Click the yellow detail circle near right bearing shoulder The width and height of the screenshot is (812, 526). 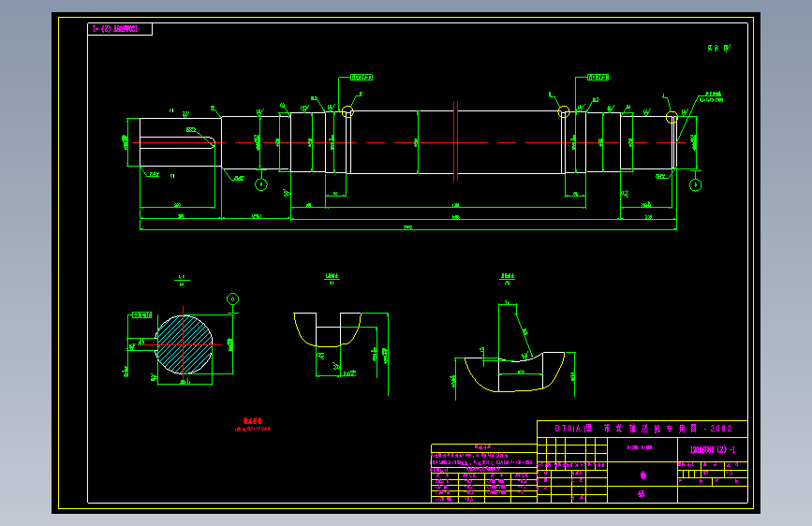(564, 111)
